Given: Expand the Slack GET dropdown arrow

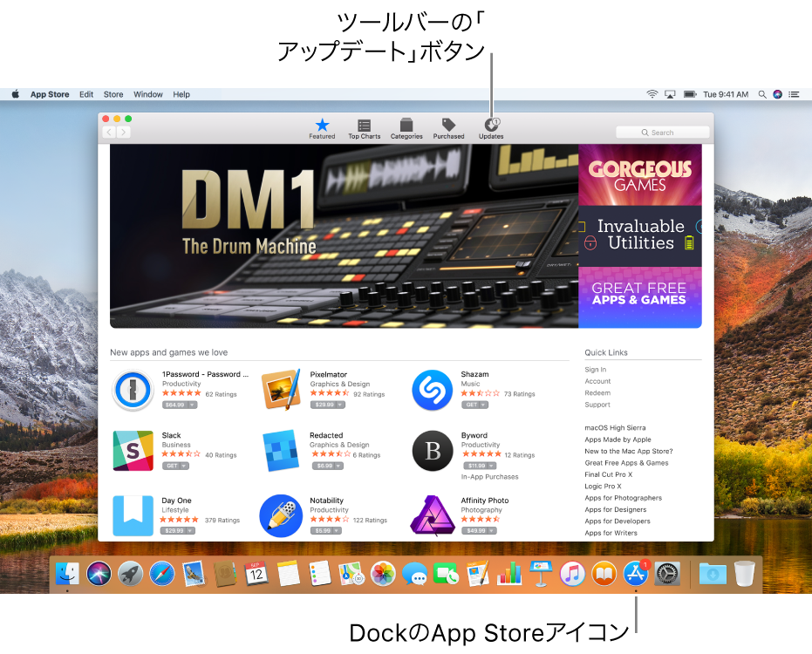Looking at the screenshot, I should 184,466.
